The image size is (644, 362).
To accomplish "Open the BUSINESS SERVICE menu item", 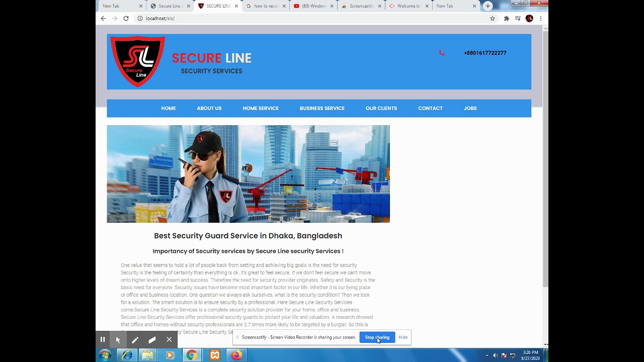I will (322, 108).
